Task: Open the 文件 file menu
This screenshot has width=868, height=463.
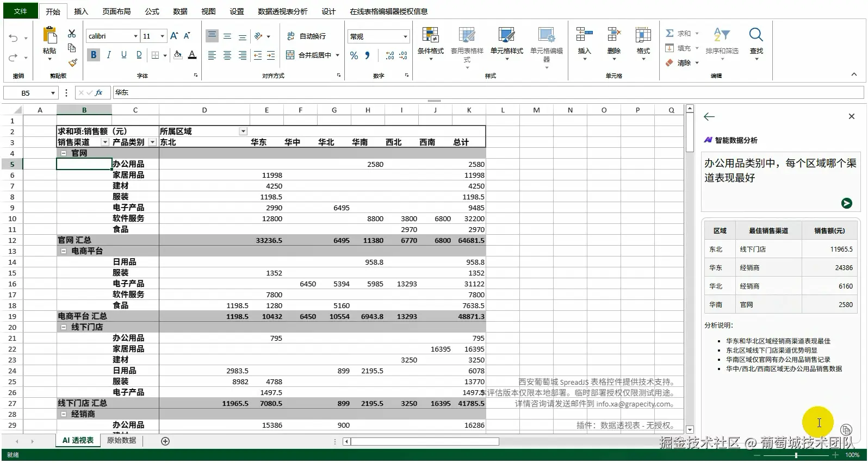Action: point(21,11)
